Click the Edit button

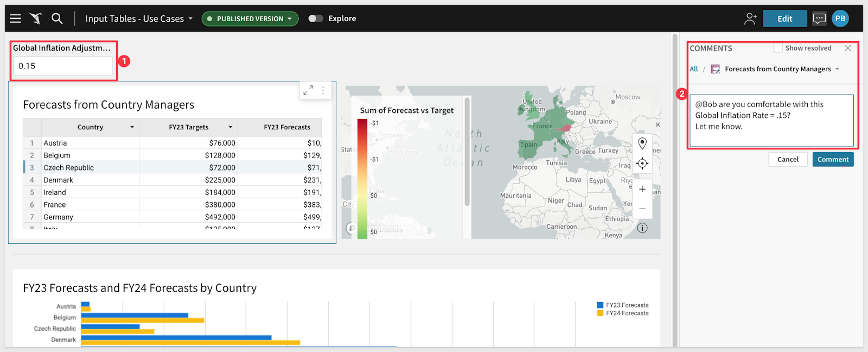coord(784,18)
